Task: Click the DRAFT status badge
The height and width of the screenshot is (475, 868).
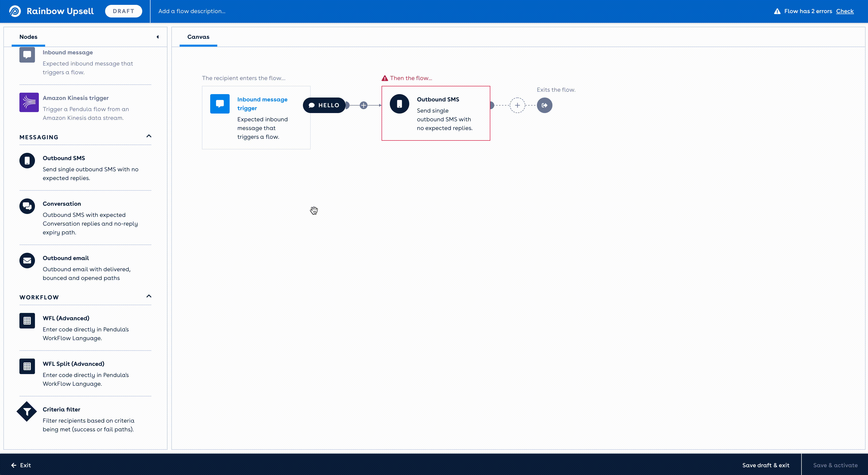Action: tap(123, 11)
